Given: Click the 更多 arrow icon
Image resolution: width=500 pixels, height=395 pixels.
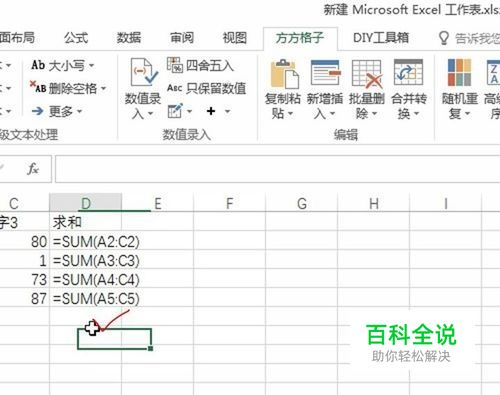Looking at the screenshot, I should 38,111.
